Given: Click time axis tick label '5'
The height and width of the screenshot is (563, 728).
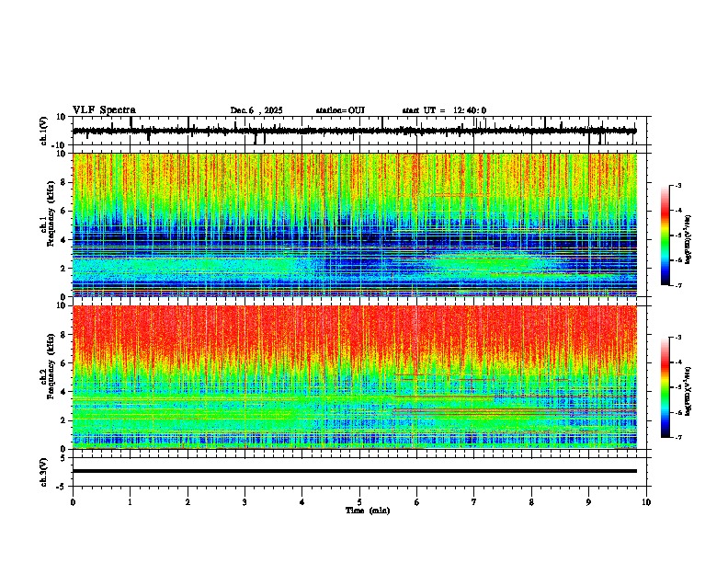Looking at the screenshot, I should [x=359, y=502].
